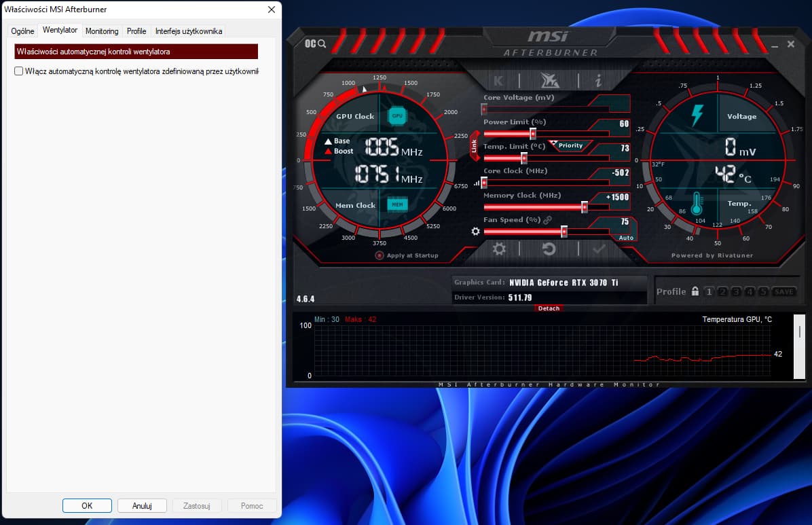
Task: Open the Interfejs użytkownika tab
Action: [188, 31]
